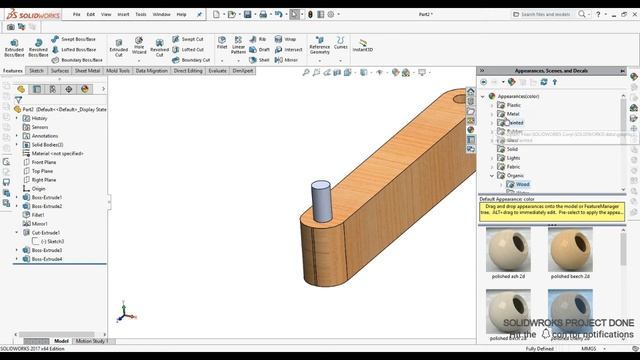The image size is (640, 360).
Task: Select the Shell tool
Action: 260,60
